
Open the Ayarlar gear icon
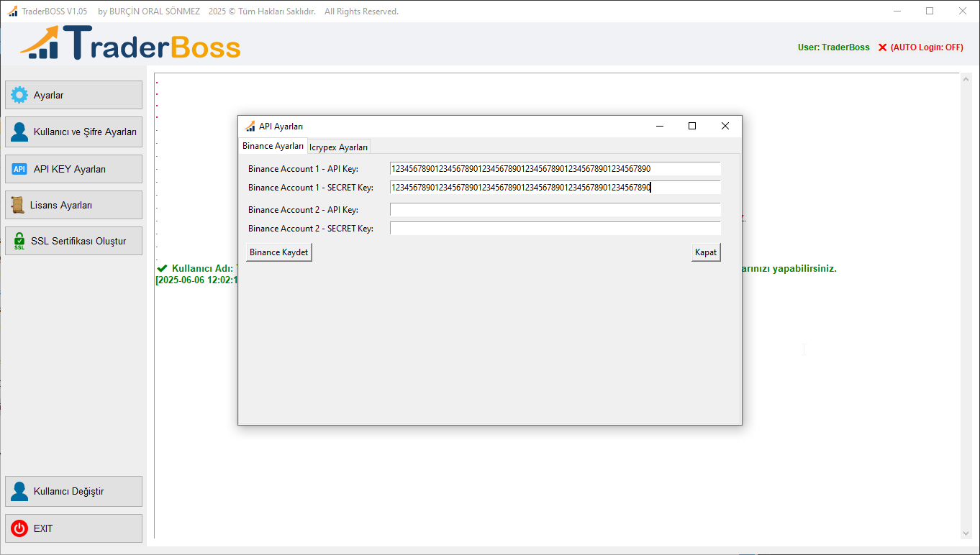pos(19,94)
